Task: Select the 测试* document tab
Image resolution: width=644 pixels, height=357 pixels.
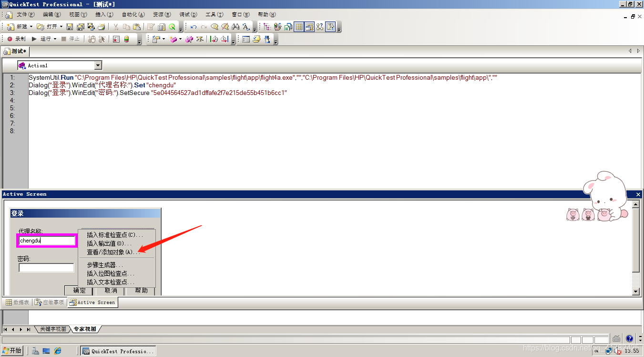Action: tap(16, 51)
